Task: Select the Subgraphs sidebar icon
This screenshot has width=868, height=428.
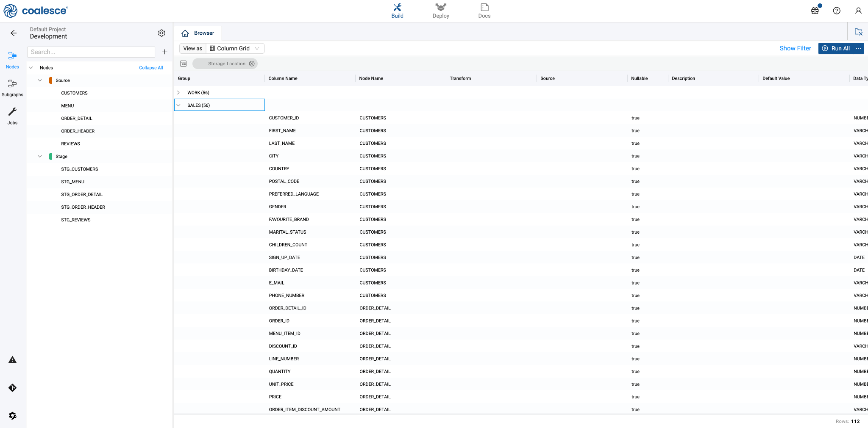Action: (12, 88)
